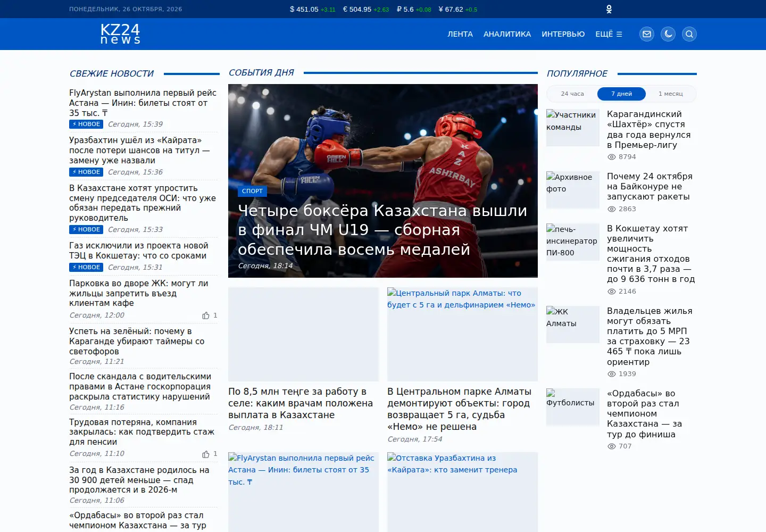This screenshot has height=532, width=766.
Task: Click views eye icon showing 1939
Action: click(x=612, y=374)
